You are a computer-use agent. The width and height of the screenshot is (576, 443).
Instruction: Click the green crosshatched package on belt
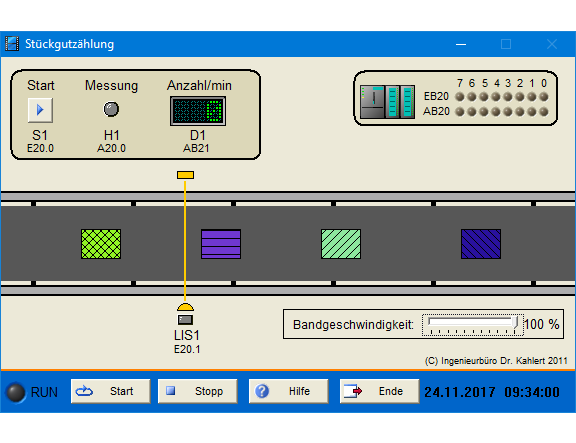[x=101, y=244]
